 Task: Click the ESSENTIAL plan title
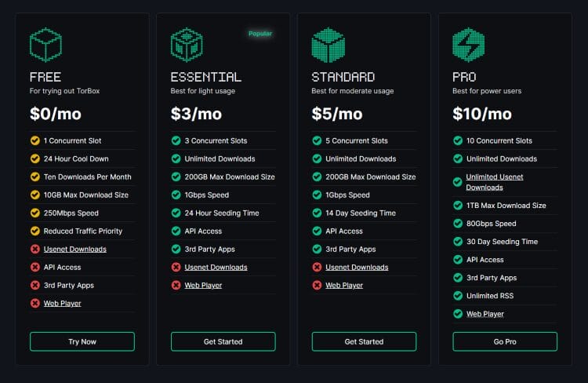(206, 77)
